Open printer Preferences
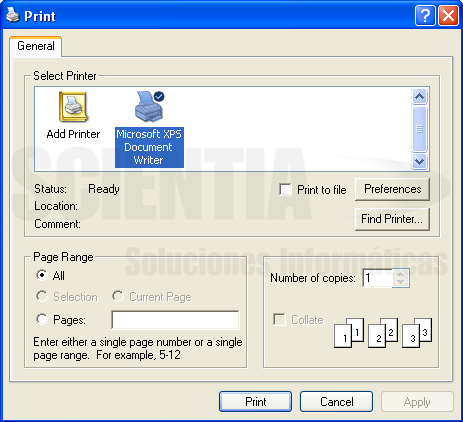Image resolution: width=463 pixels, height=422 pixels. point(392,189)
